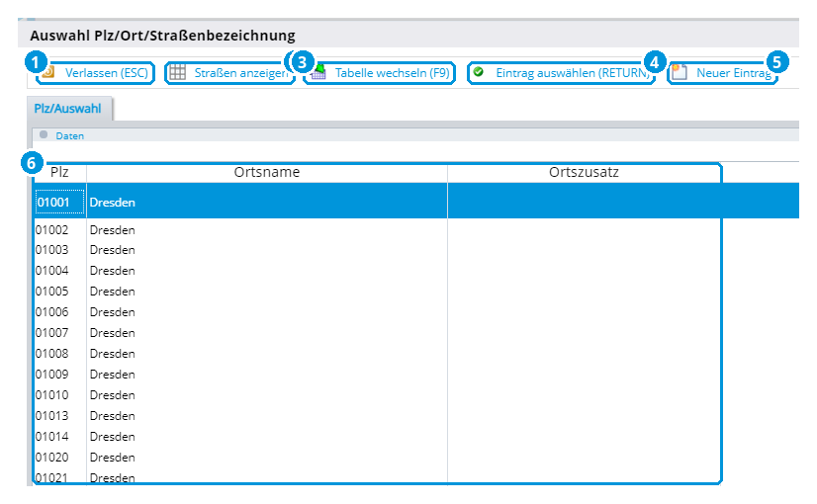
Task: Select postal code 01003
Action: 52,250
